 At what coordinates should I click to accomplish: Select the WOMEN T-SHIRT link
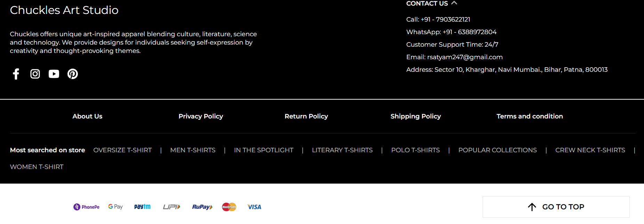[37, 167]
